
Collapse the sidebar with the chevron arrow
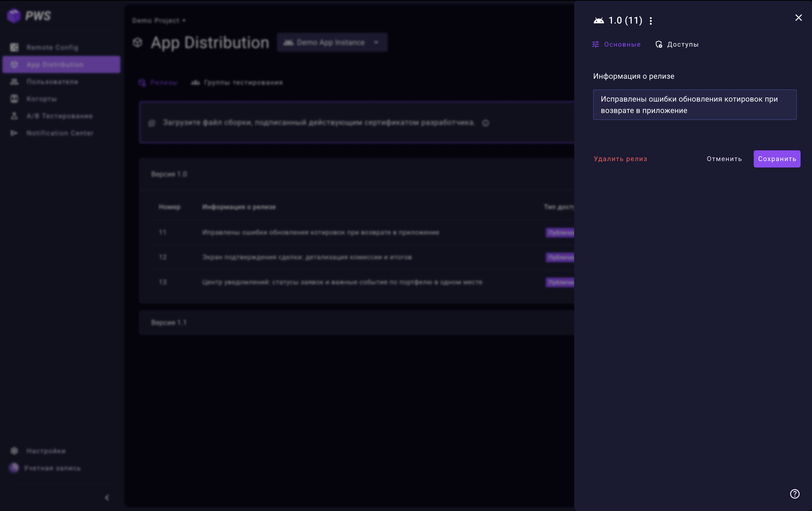(x=107, y=497)
